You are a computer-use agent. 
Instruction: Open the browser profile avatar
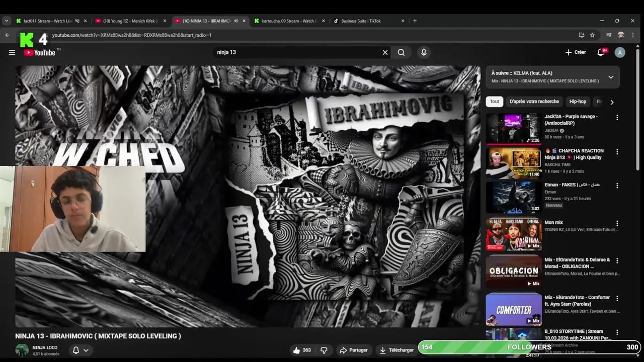(621, 35)
